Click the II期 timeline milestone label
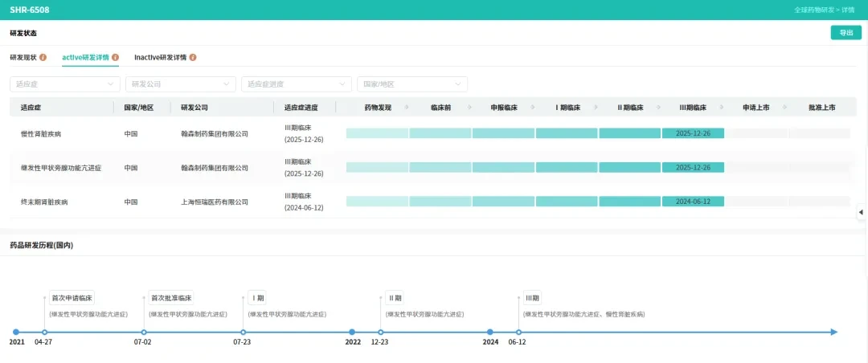 click(395, 298)
